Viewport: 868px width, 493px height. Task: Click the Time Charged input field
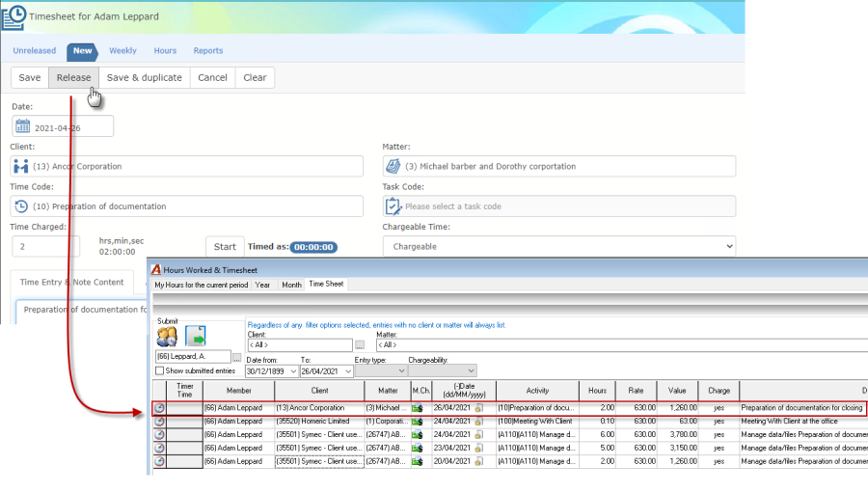(46, 247)
